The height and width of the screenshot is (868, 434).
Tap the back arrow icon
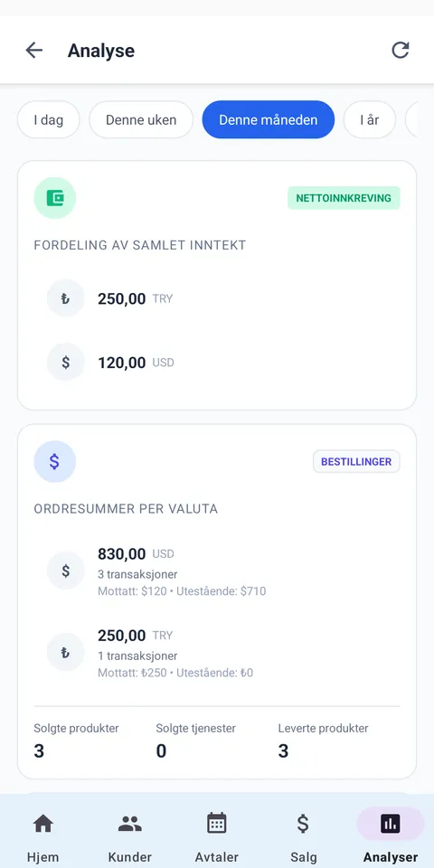tap(33, 51)
